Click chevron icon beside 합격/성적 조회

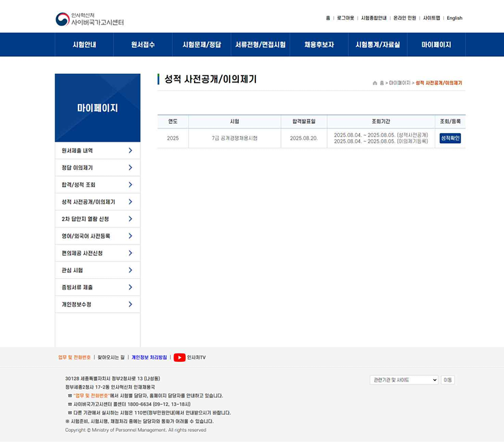(x=130, y=185)
